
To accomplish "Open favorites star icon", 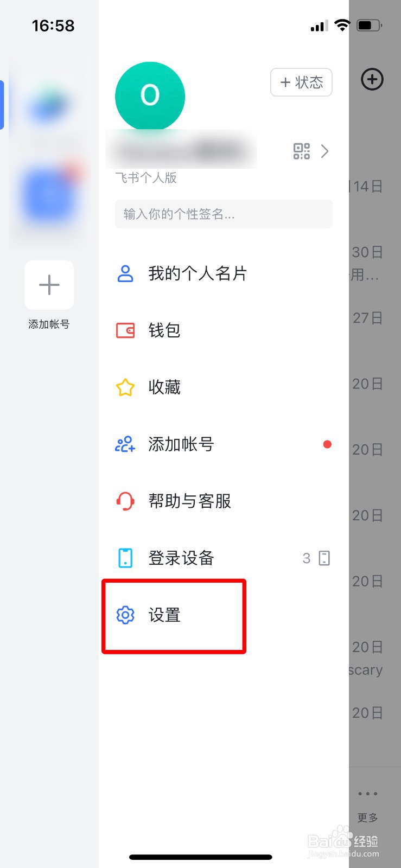I will (x=125, y=387).
